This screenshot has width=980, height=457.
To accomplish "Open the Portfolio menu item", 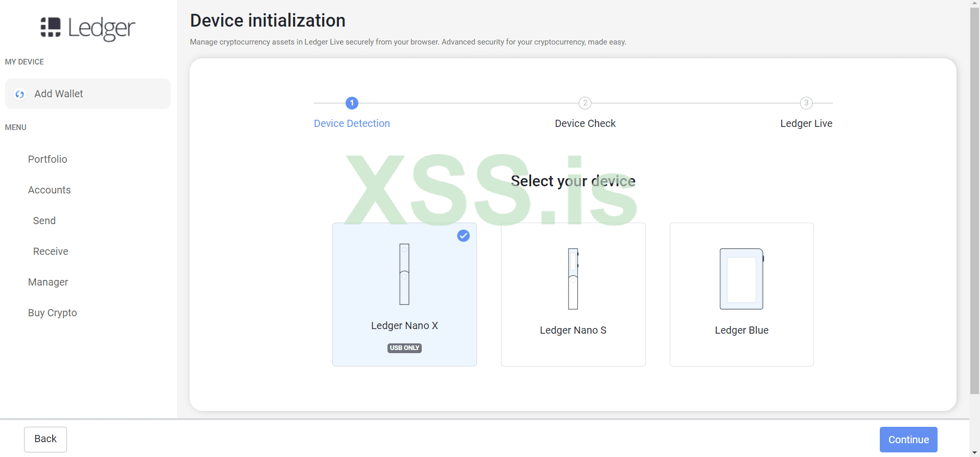I will click(48, 159).
